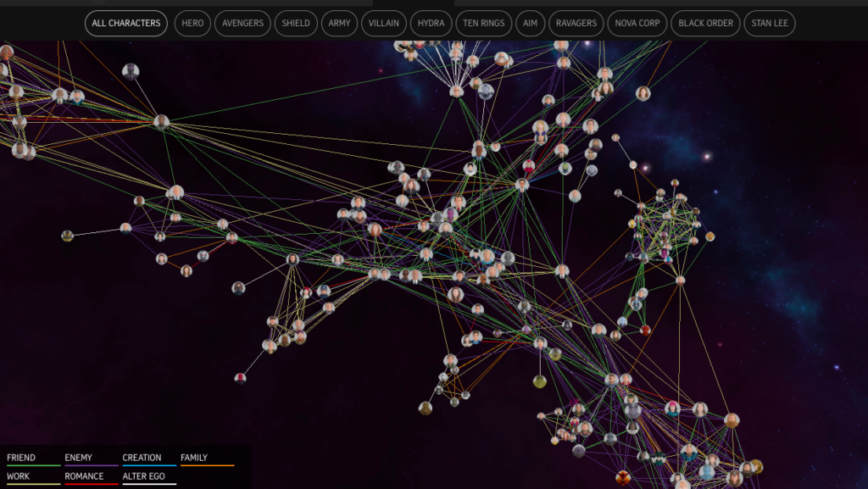
Task: Click the STAN LEE filter button
Action: [769, 23]
